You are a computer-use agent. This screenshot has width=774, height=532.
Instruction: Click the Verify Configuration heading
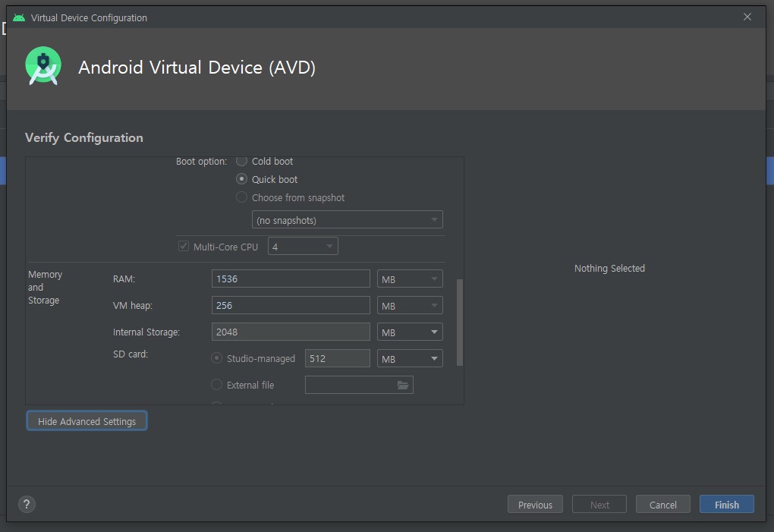pos(84,137)
